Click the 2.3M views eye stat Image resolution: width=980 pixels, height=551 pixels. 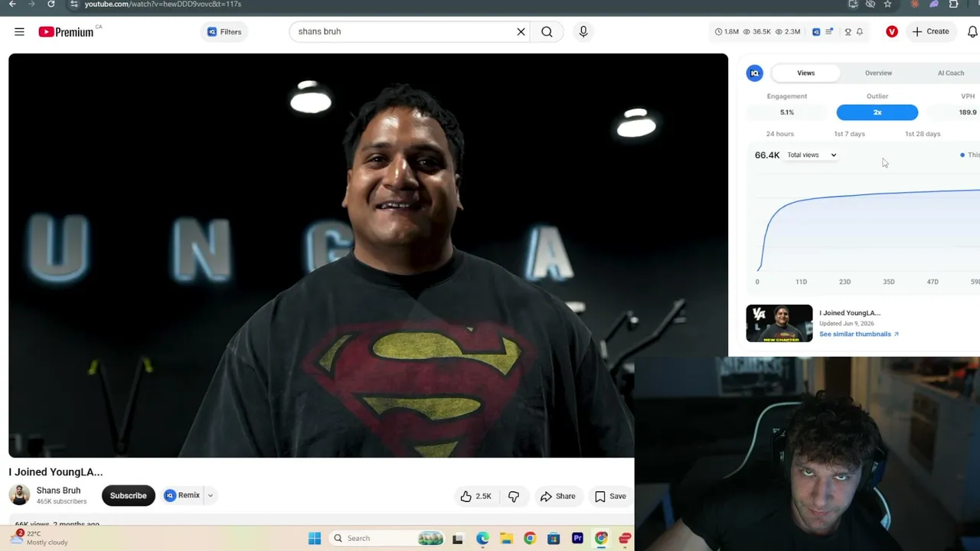(788, 32)
